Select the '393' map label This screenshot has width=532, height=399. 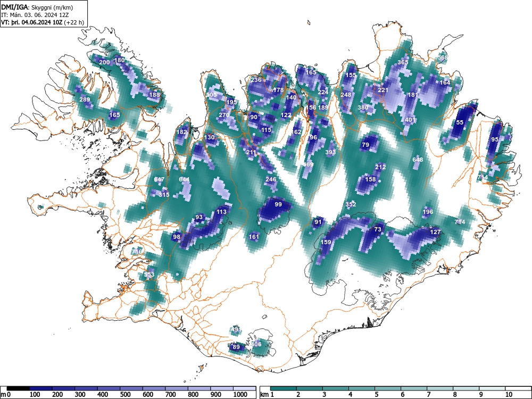[330, 152]
